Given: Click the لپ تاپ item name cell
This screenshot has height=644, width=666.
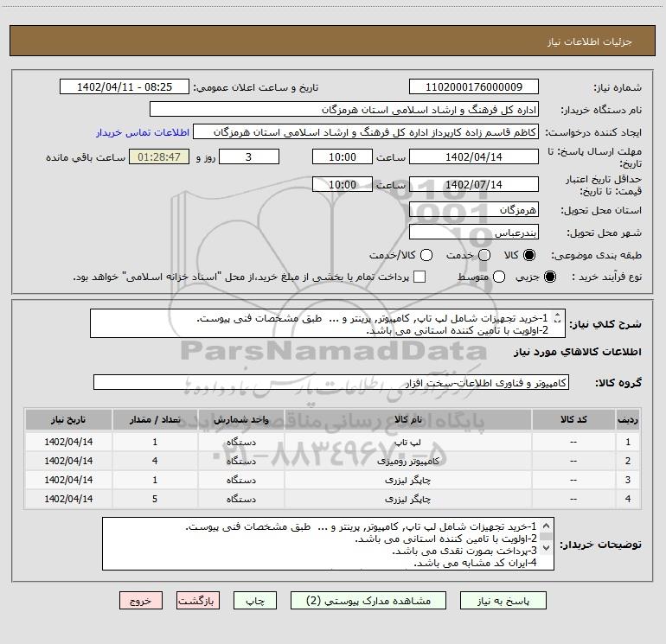Looking at the screenshot, I should [x=407, y=442].
